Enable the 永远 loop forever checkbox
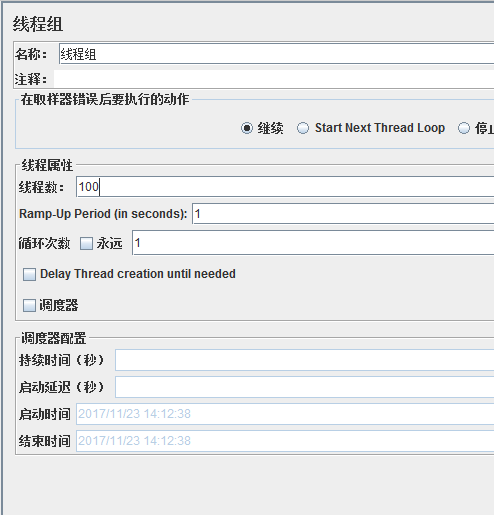The image size is (494, 515). click(x=86, y=243)
